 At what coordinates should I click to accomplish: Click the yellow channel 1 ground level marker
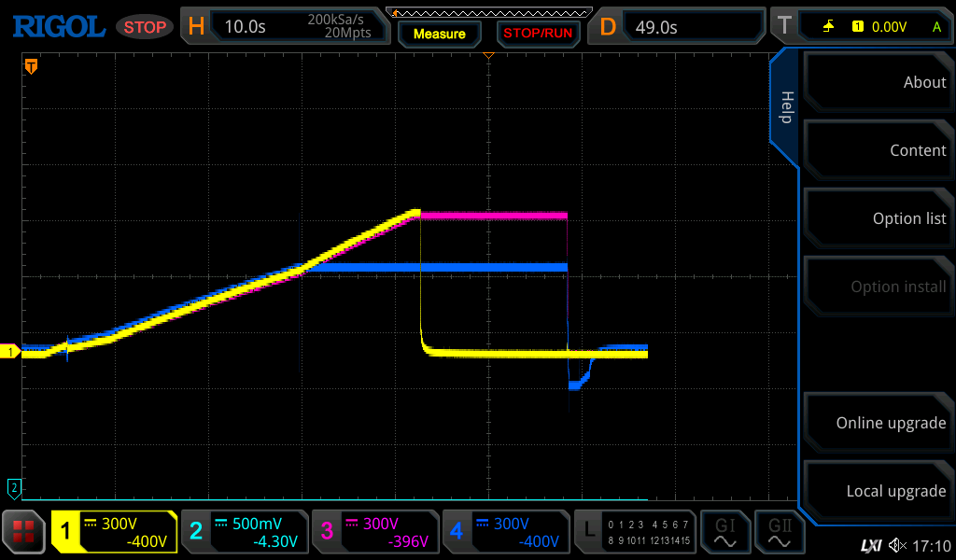coord(11,352)
